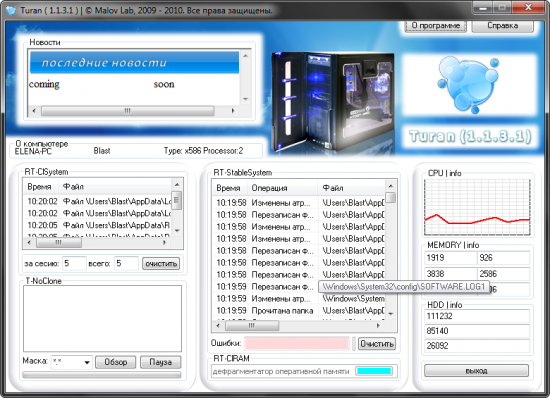Click the 'всего' count field

tap(126, 263)
